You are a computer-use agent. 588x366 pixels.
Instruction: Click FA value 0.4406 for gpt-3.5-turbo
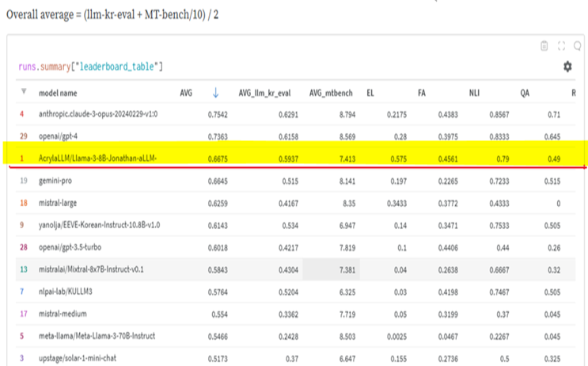pyautogui.click(x=448, y=248)
